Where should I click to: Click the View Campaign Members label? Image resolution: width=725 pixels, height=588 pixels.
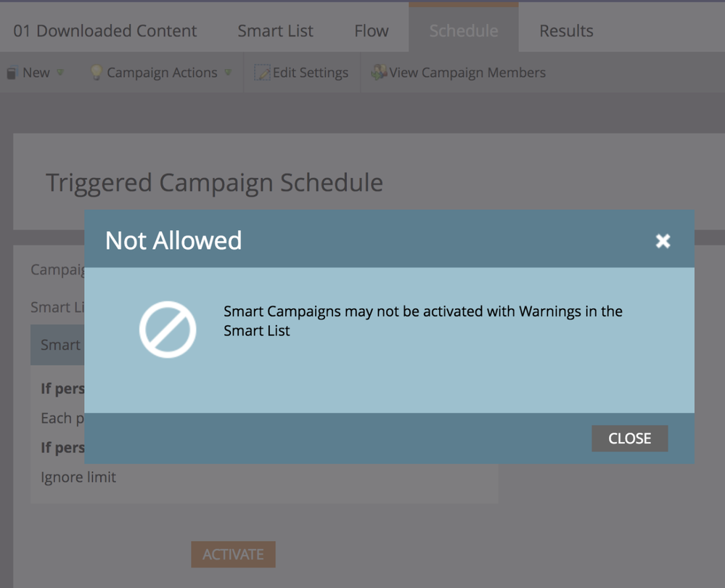pos(467,73)
